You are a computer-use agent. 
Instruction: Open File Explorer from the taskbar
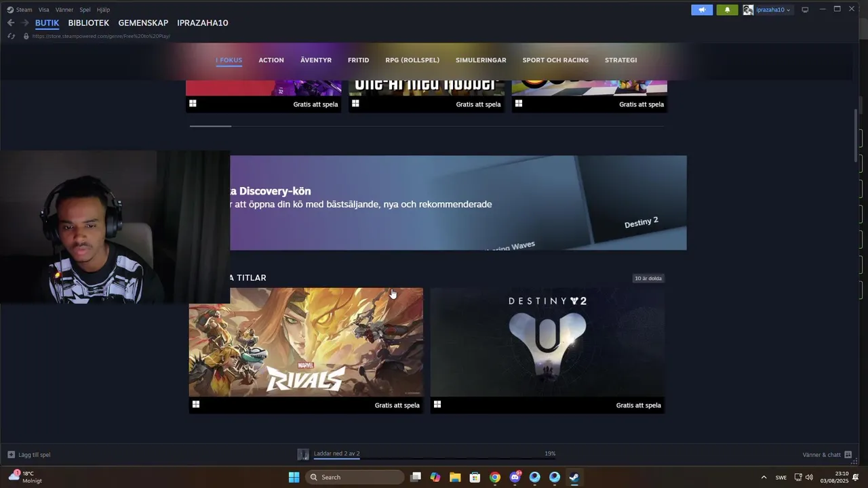pyautogui.click(x=455, y=477)
